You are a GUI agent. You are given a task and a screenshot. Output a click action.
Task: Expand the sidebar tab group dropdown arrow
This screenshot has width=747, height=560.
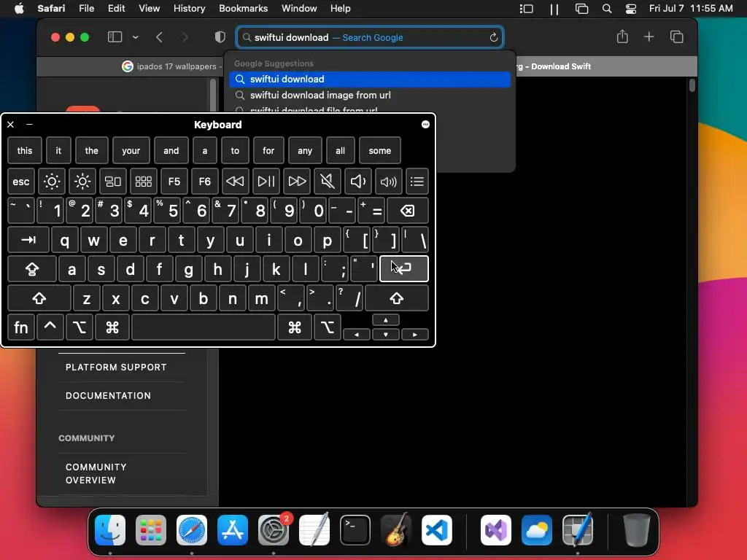tap(135, 37)
